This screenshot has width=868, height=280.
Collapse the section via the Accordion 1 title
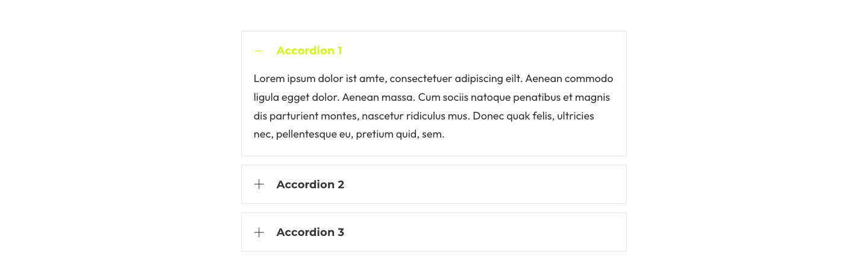(x=309, y=51)
